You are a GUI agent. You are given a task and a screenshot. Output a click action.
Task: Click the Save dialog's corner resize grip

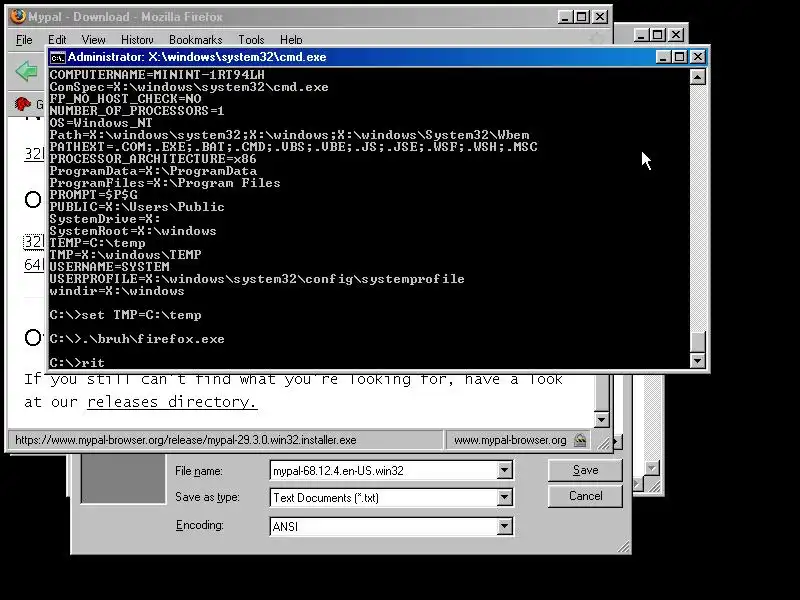click(x=623, y=547)
